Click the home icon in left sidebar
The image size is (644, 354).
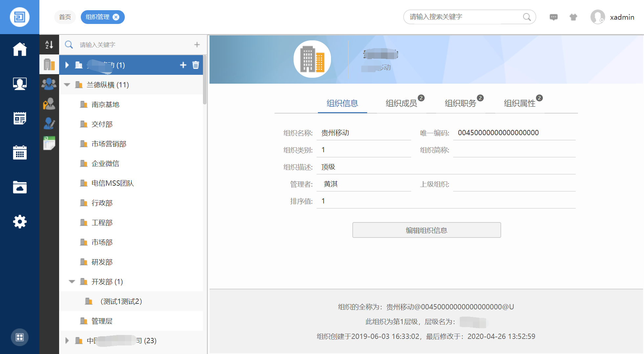click(20, 50)
